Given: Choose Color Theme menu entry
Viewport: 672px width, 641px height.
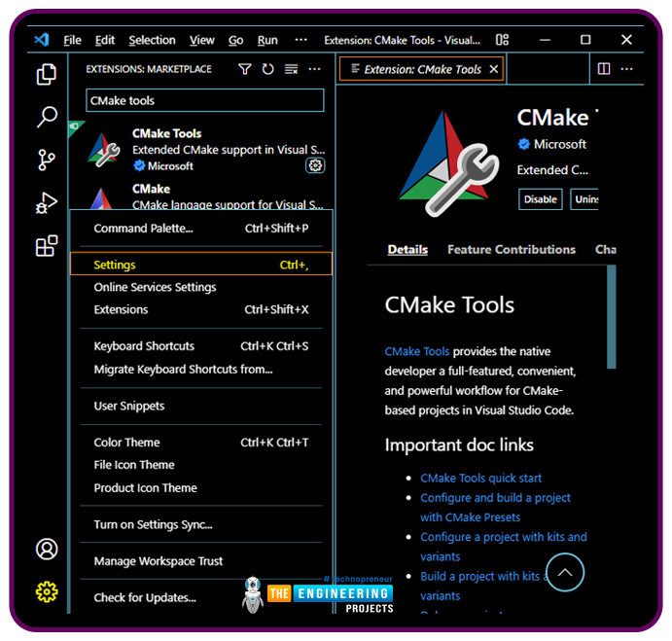Looking at the screenshot, I should pos(201,442).
